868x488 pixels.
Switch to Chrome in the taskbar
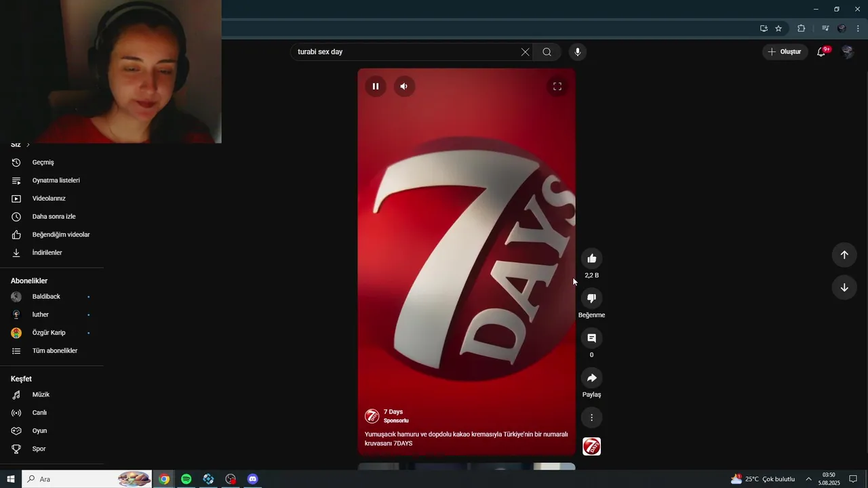point(164,479)
